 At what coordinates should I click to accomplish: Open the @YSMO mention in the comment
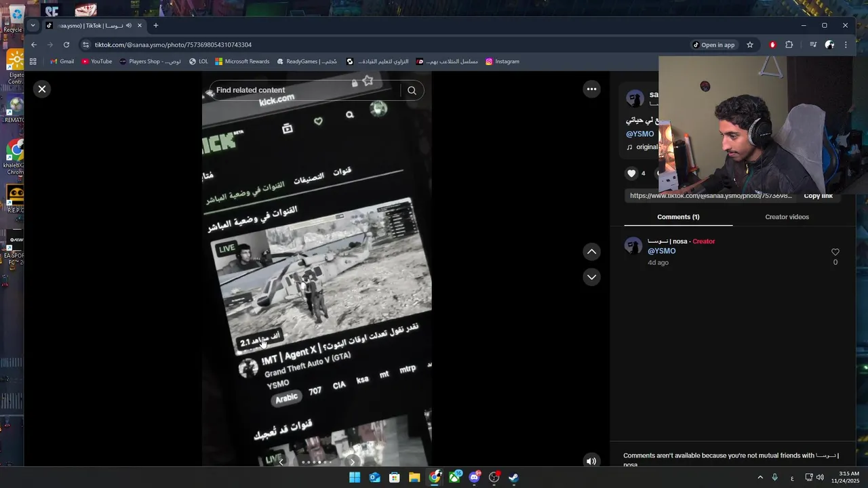[661, 251]
